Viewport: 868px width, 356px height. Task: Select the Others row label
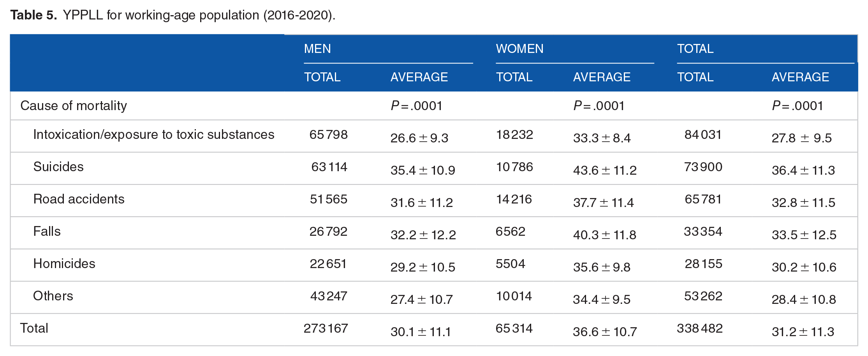[x=53, y=296]
